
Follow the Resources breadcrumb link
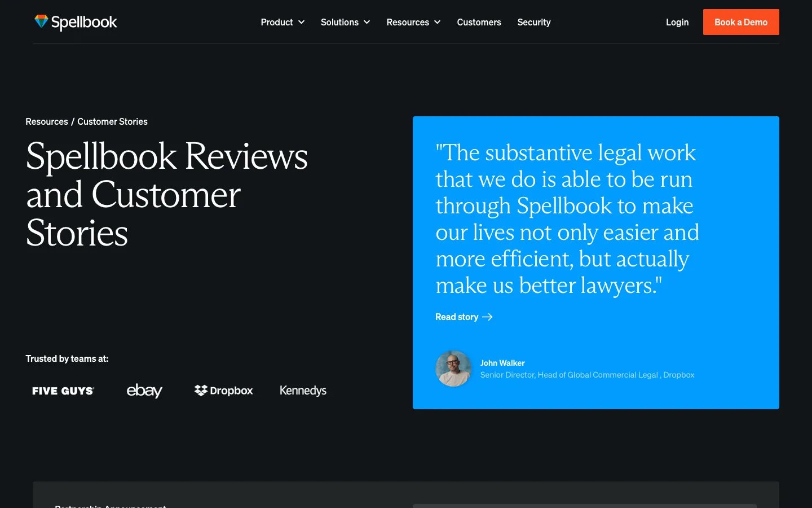tap(47, 121)
